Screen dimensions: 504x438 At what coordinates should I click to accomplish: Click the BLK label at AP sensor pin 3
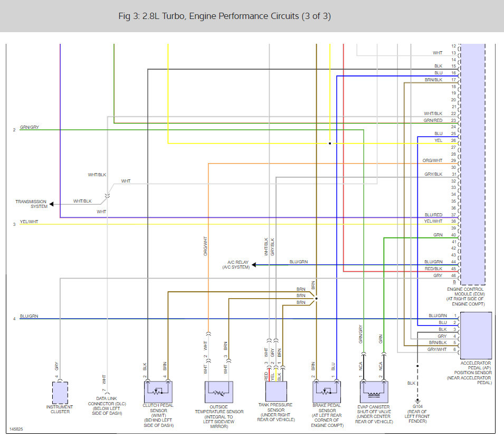pyautogui.click(x=443, y=329)
